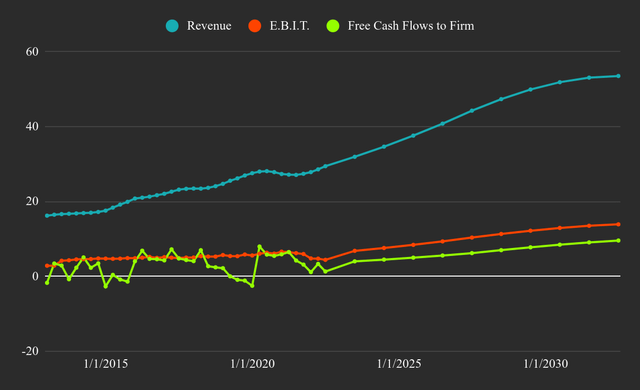Click the last Free Cash Flows data point

click(618, 241)
